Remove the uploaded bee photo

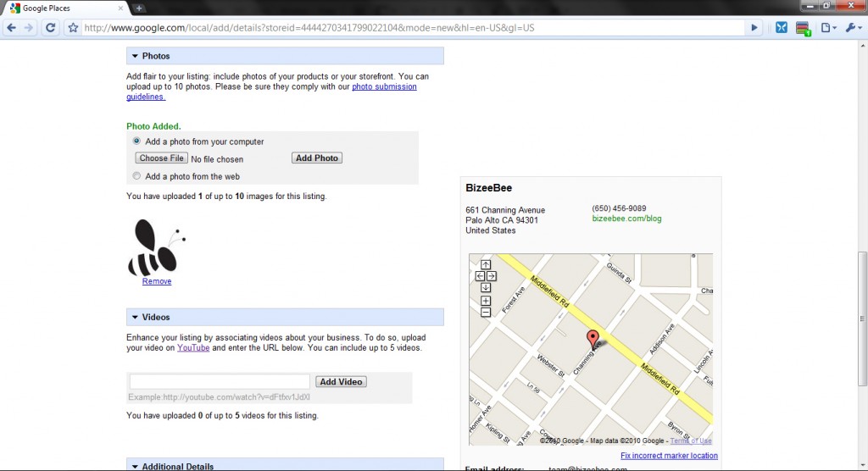(x=157, y=281)
